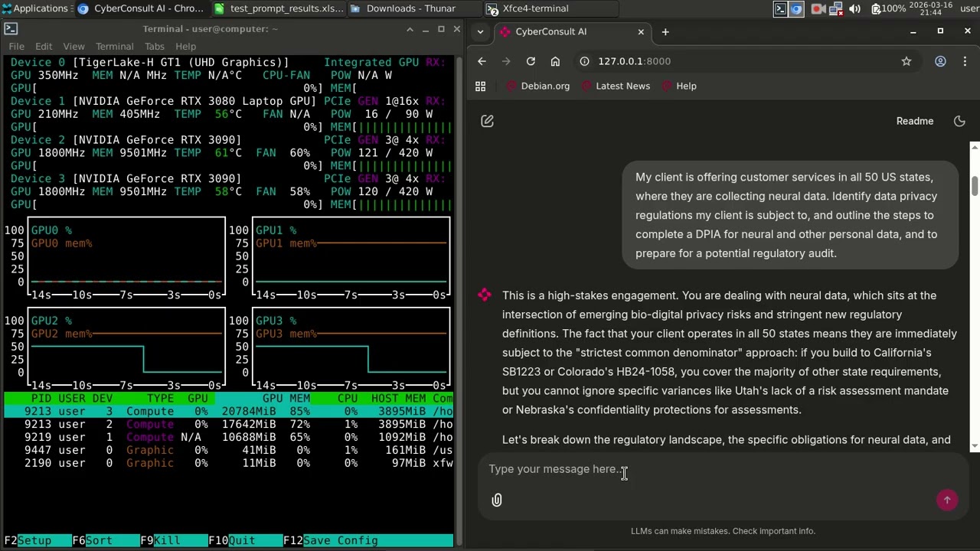Switch to Downloads - Thunar taskbar item

[413, 8]
